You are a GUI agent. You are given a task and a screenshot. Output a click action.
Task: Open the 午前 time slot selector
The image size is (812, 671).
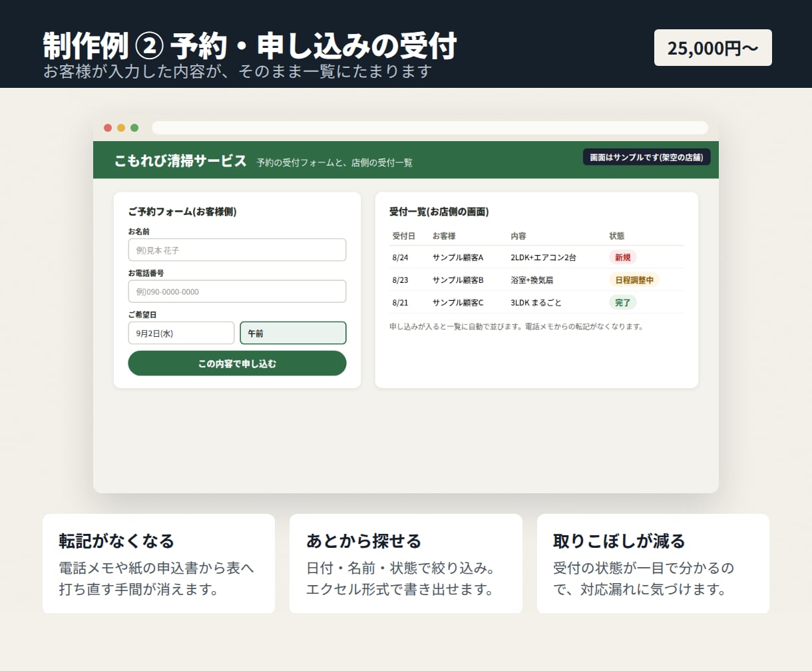pos(293,333)
